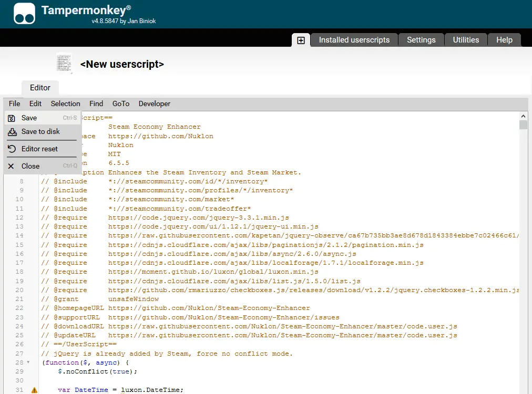
Task: Click the Tampermonkey title text
Action: 86,10
